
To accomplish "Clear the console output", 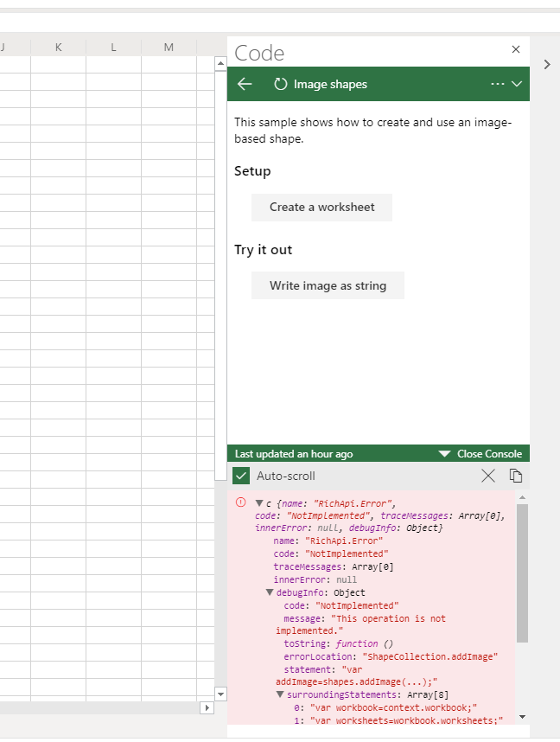I will click(x=487, y=476).
